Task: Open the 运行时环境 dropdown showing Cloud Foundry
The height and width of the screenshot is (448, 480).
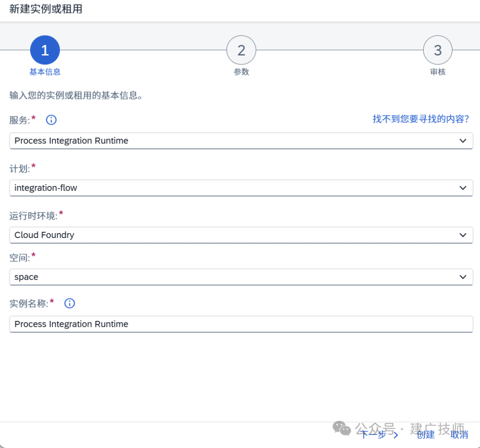Action: coord(241,235)
